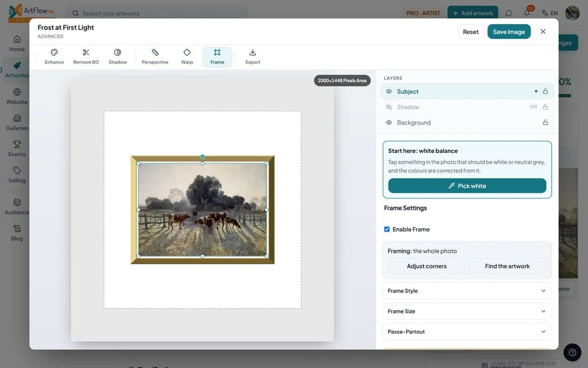Viewport: 588px width, 368px height.
Task: Expand Frame Size section
Action: click(467, 311)
